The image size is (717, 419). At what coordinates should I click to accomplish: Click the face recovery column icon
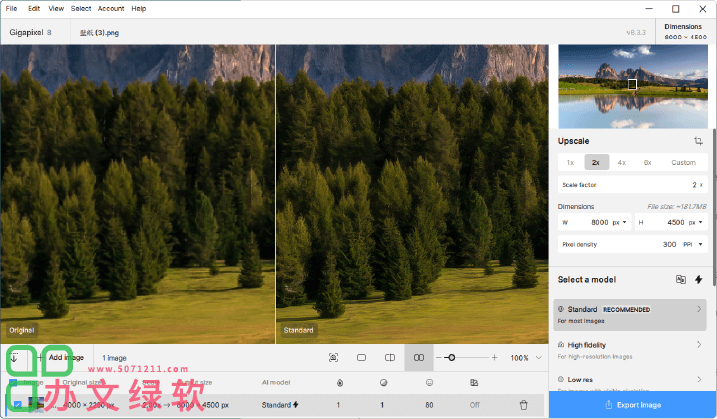point(429,382)
